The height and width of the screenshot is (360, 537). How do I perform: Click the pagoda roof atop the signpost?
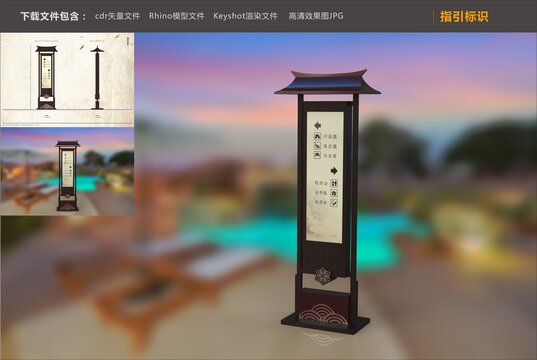pos(327,82)
